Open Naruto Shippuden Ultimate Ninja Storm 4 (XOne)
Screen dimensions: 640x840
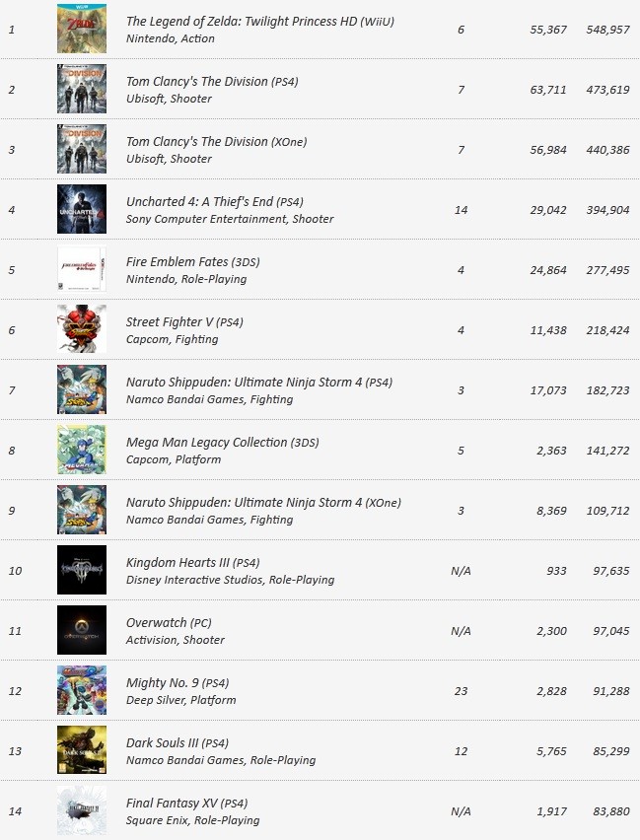click(x=263, y=503)
